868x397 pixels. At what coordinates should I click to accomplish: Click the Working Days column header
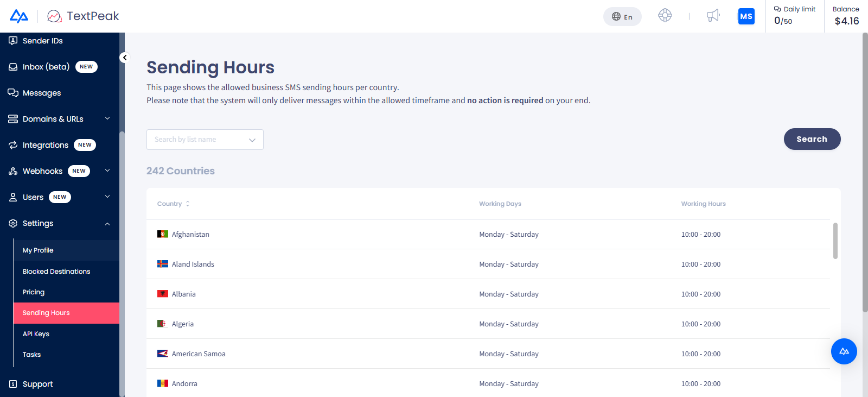pos(500,204)
